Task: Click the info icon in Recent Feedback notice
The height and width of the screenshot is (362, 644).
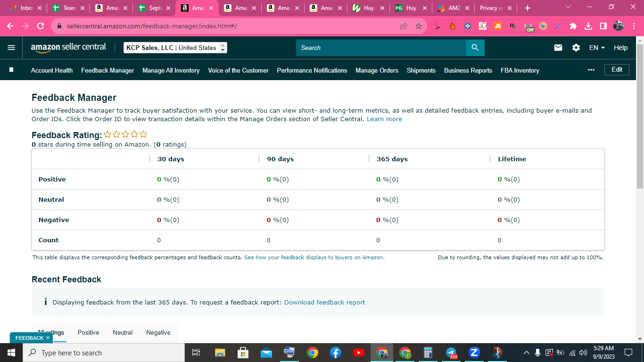Action: [x=45, y=302]
